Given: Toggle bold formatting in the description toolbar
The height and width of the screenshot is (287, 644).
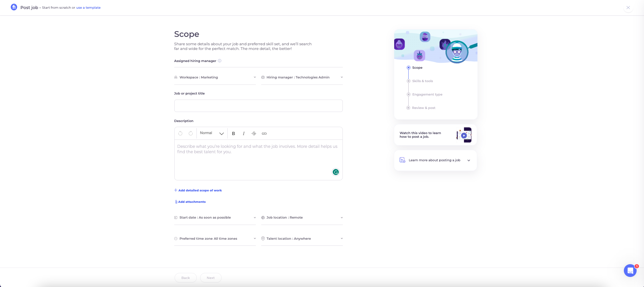Looking at the screenshot, I should point(233,133).
